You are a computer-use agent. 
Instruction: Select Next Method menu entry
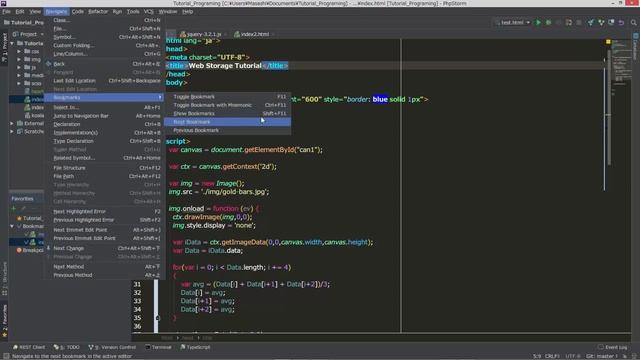[x=104, y=267]
